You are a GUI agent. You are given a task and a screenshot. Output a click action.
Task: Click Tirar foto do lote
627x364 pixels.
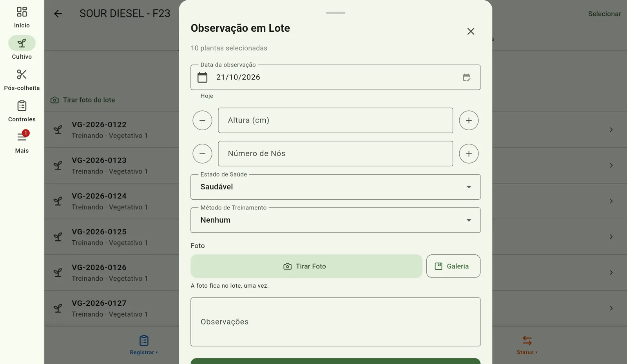tap(83, 100)
